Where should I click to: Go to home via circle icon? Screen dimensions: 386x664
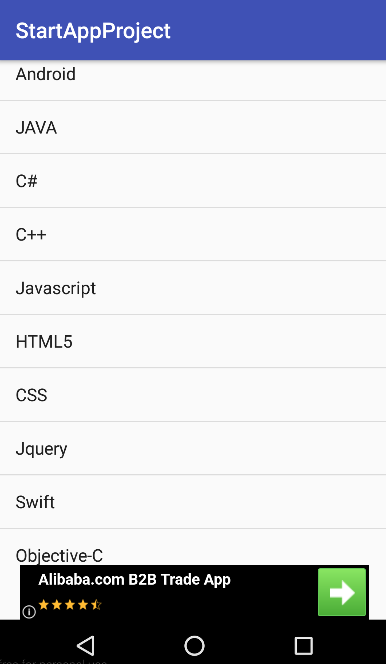coord(194,646)
